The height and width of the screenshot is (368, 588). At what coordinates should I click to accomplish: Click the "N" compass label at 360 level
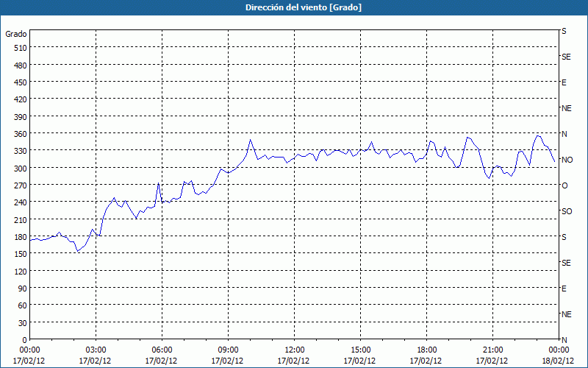564,134
